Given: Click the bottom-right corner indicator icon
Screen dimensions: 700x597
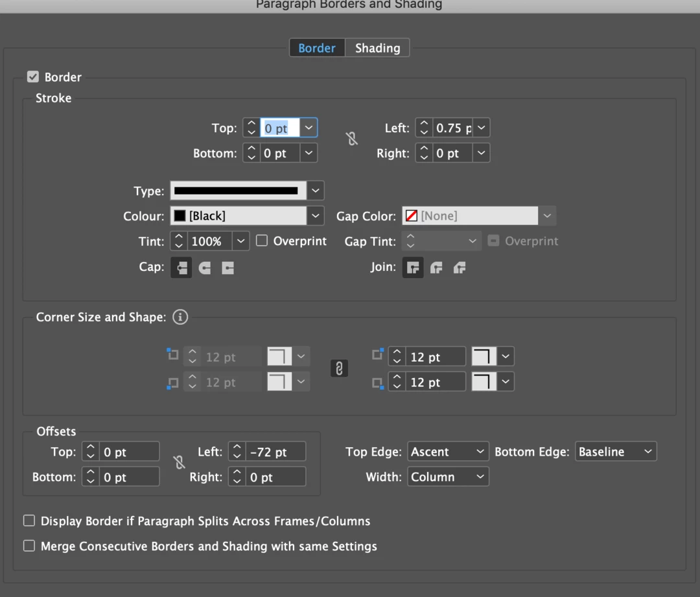Looking at the screenshot, I should coord(378,383).
